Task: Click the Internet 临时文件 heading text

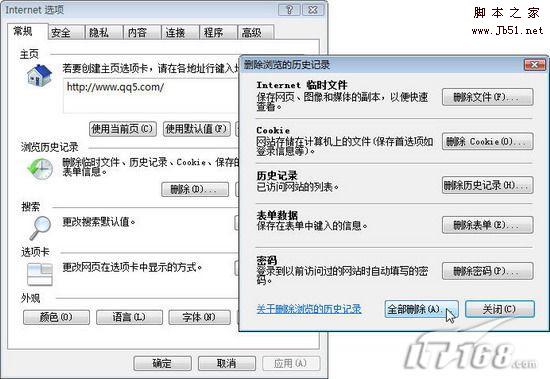Action: [x=302, y=85]
